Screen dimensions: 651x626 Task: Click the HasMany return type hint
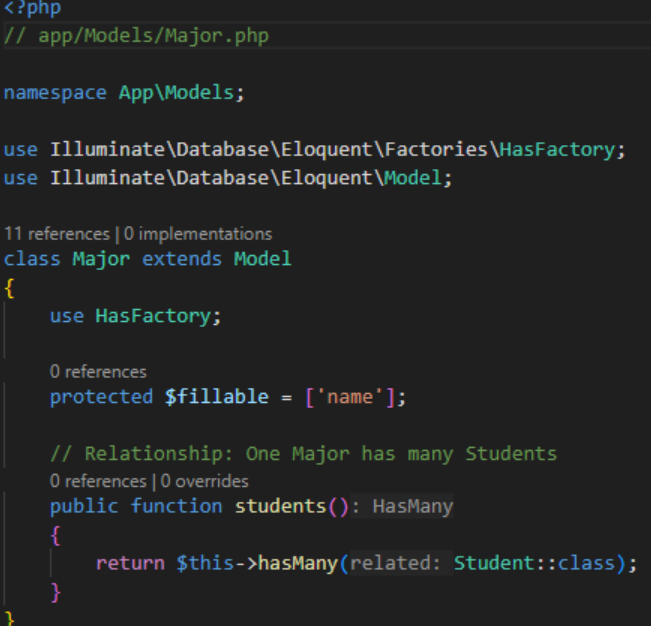click(412, 507)
